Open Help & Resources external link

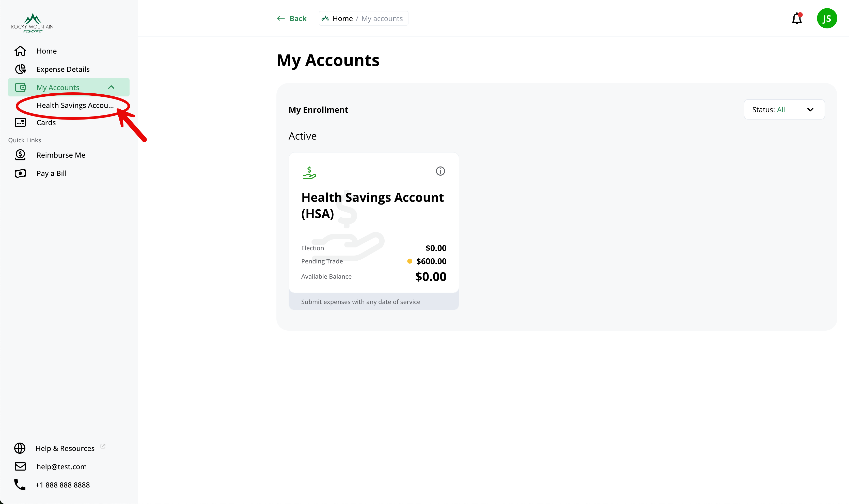65,448
